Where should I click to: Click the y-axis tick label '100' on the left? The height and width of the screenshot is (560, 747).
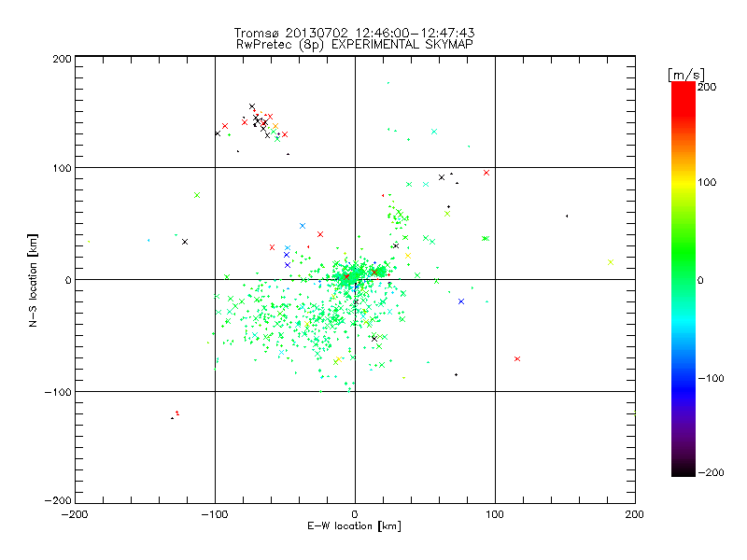[62, 169]
